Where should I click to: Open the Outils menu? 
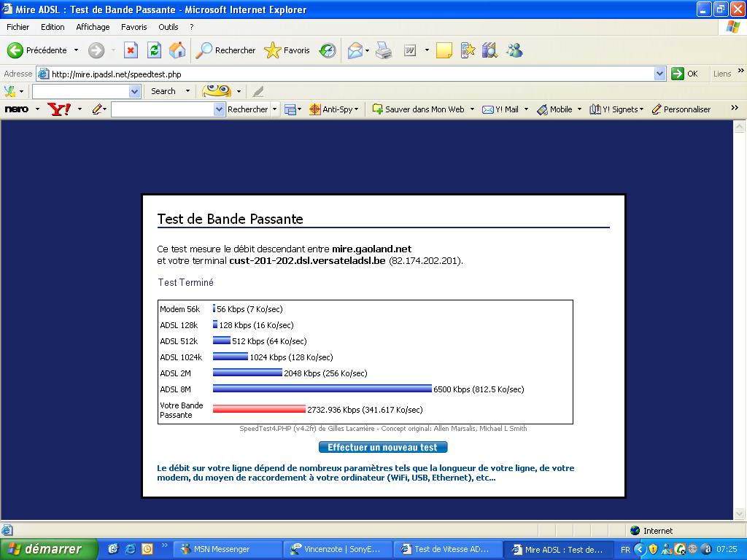click(x=168, y=27)
